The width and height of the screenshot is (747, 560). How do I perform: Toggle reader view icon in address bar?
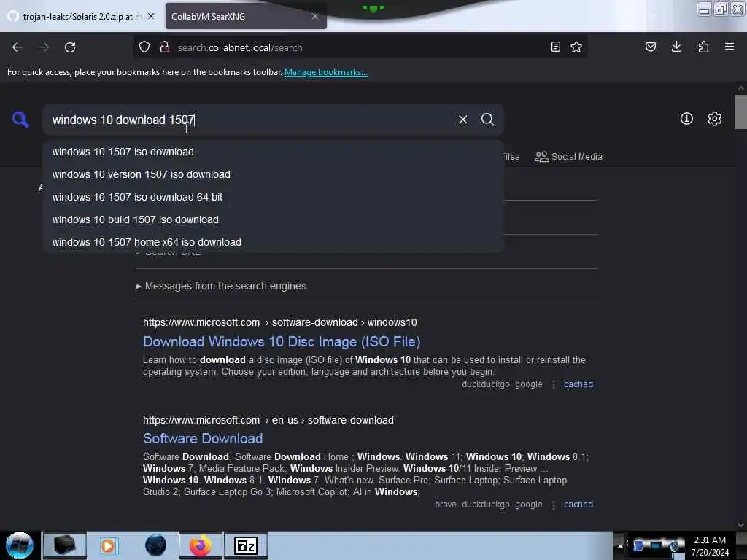coord(555,47)
